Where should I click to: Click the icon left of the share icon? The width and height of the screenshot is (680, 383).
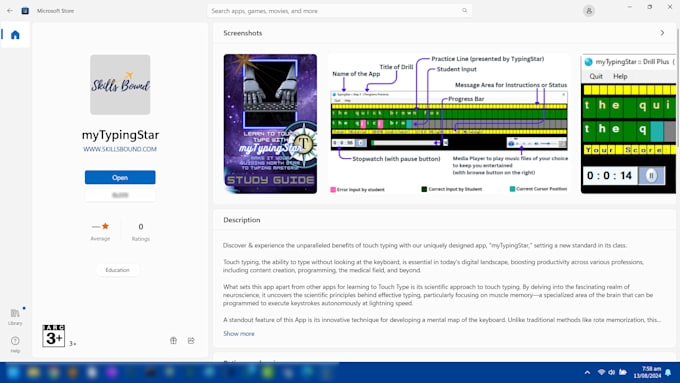point(173,340)
